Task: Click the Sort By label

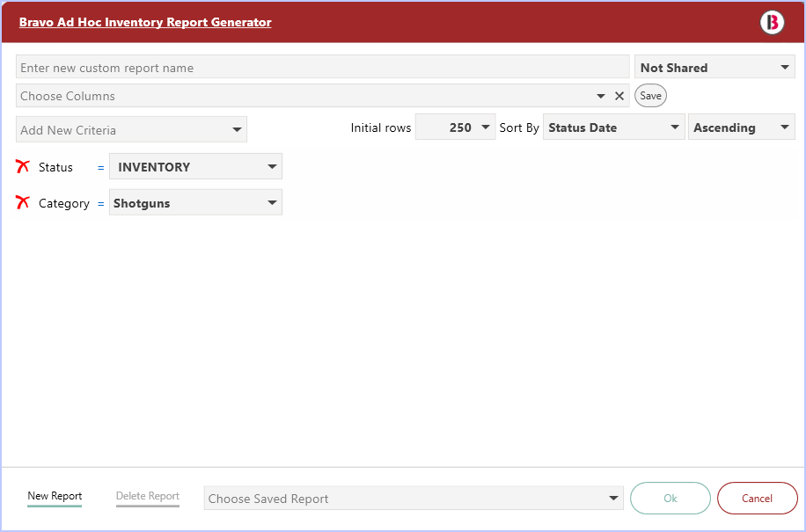Action: coord(519,128)
